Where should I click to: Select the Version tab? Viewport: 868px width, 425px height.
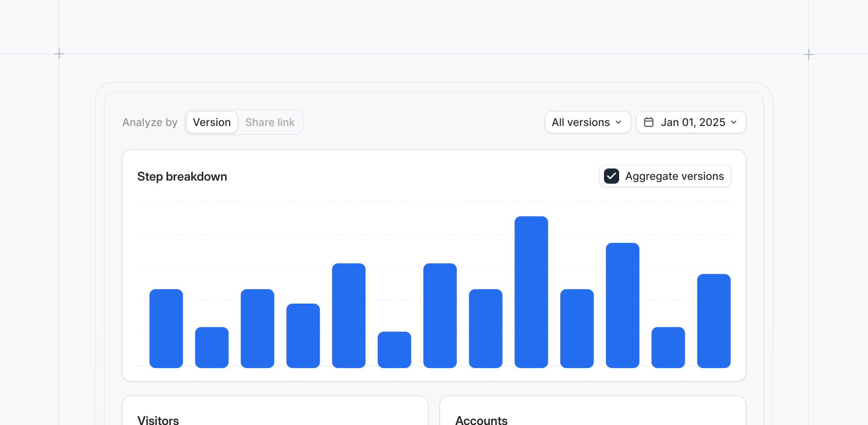click(x=212, y=122)
